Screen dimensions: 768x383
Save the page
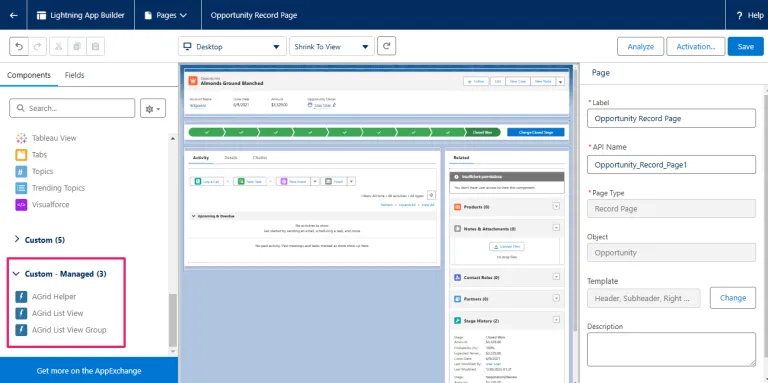(x=745, y=47)
